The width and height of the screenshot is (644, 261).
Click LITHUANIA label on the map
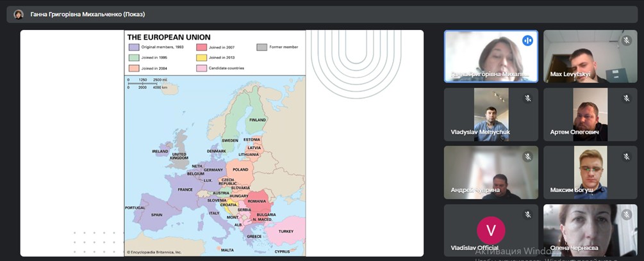coord(249,154)
